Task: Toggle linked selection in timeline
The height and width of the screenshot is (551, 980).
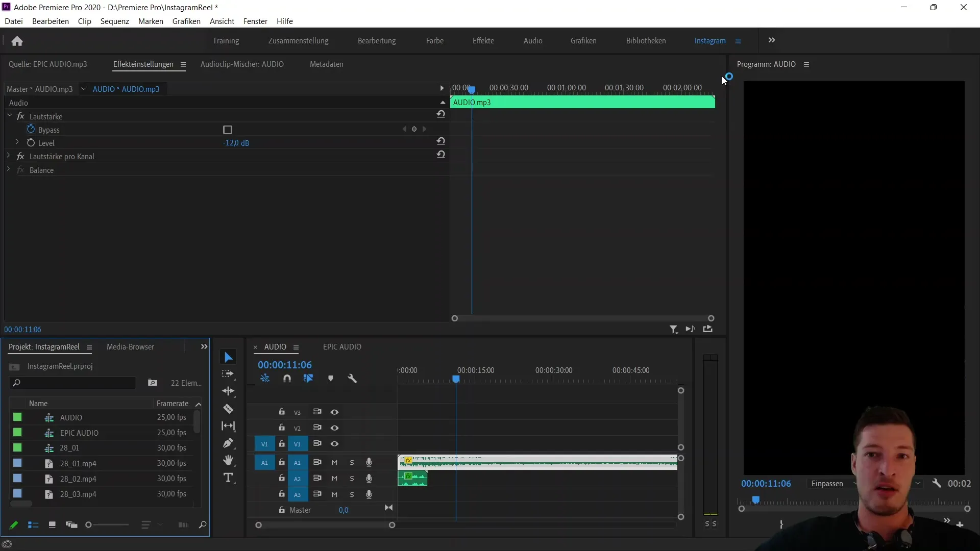Action: coord(308,379)
